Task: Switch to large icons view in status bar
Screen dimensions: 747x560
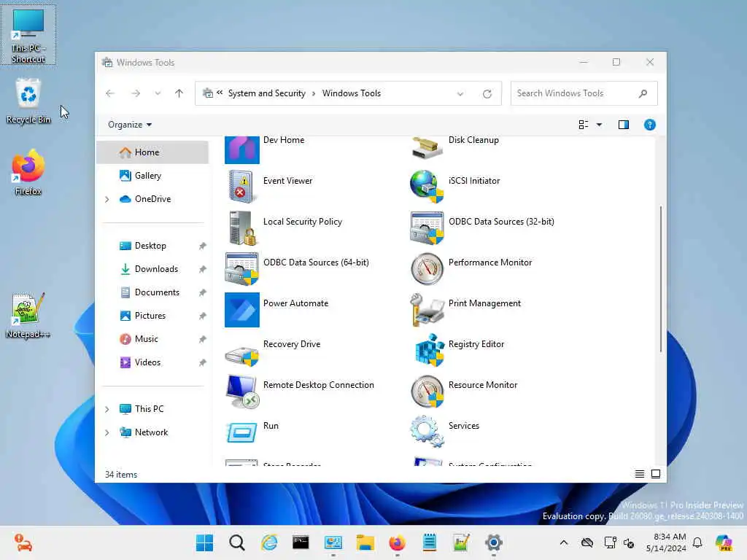Action: pos(656,474)
